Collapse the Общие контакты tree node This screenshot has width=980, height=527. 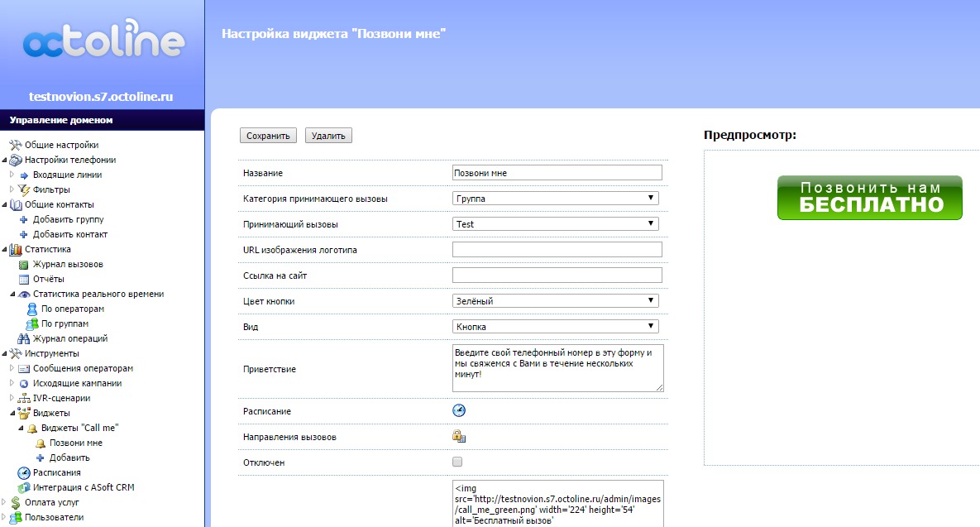[4, 205]
